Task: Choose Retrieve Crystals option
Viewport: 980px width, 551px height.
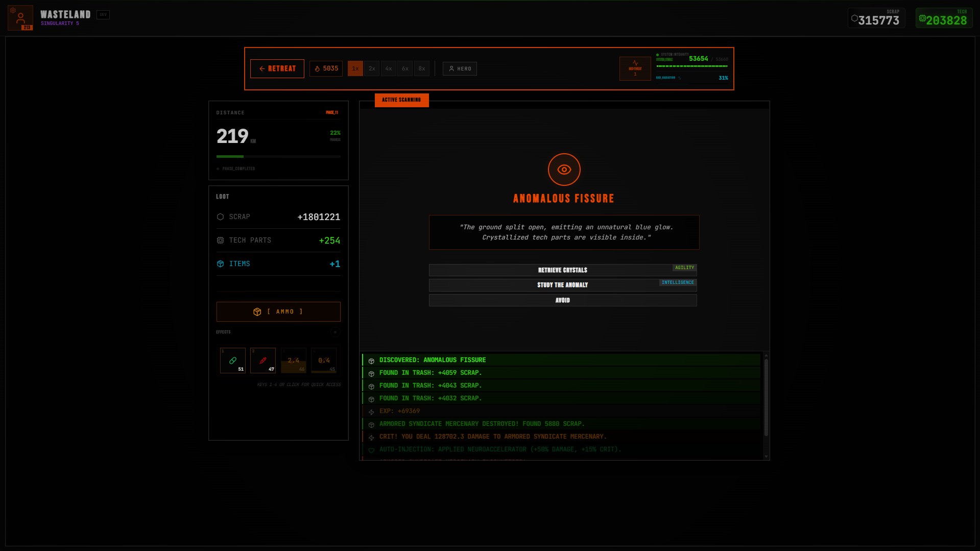Action: [x=563, y=270]
